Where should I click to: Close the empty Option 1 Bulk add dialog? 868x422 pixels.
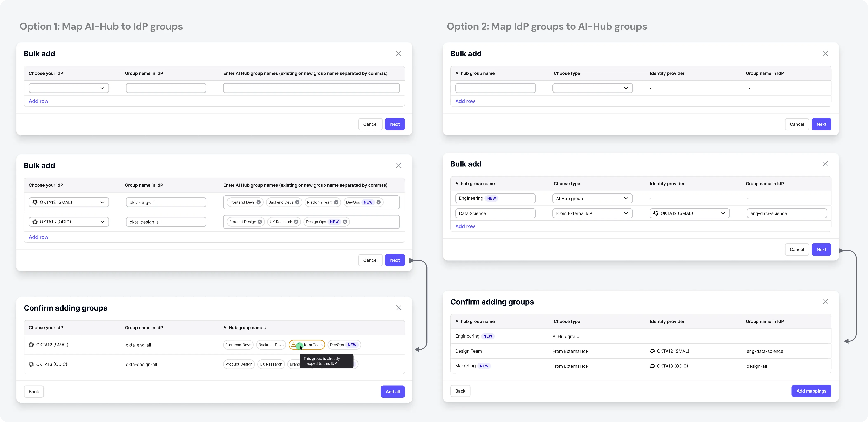click(x=399, y=54)
